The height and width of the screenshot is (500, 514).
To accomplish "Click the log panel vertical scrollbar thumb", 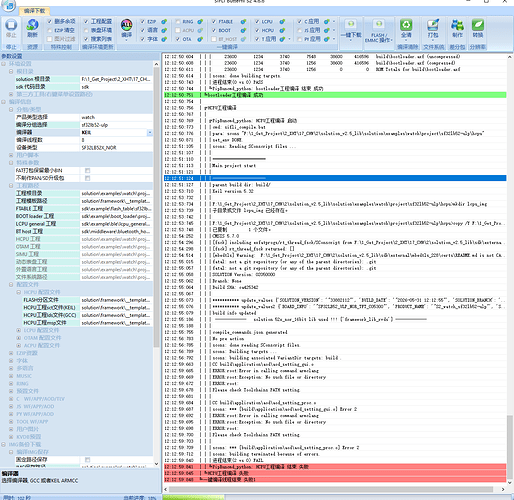I will pyautogui.click(x=510, y=446).
